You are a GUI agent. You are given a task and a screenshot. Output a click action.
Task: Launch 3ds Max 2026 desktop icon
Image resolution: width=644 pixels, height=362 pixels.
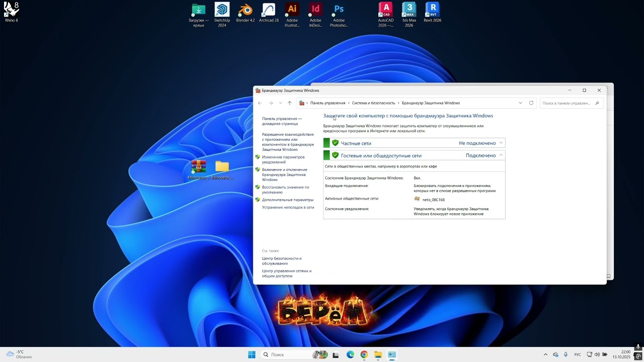pyautogui.click(x=409, y=15)
